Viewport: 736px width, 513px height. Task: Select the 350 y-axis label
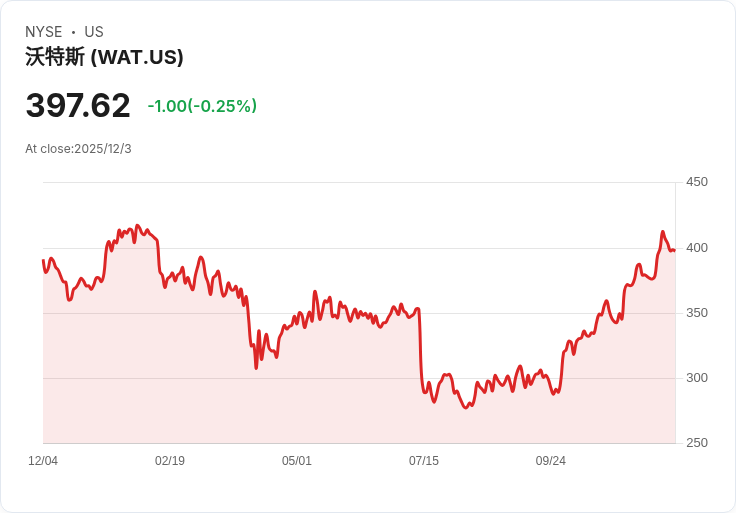click(697, 313)
